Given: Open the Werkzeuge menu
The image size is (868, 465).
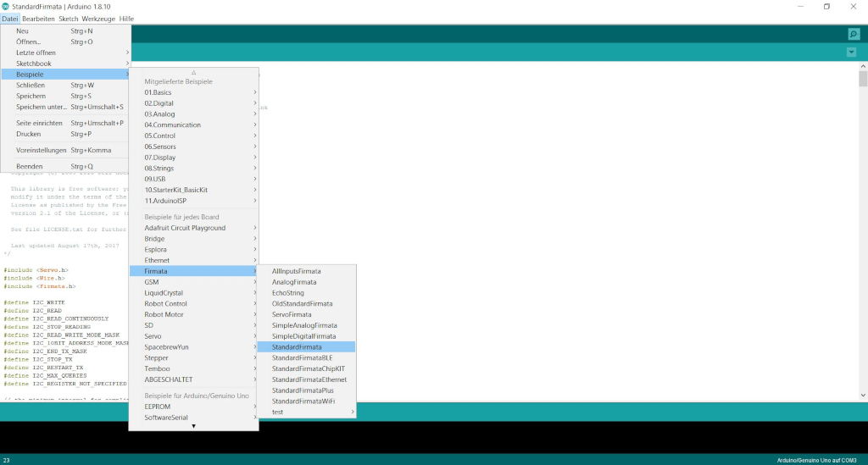Looking at the screenshot, I should [98, 19].
